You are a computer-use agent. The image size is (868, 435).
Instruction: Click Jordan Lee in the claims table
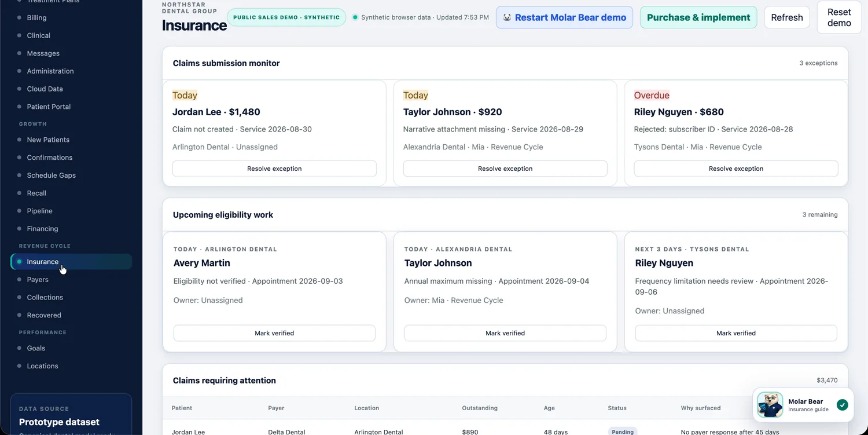(189, 432)
